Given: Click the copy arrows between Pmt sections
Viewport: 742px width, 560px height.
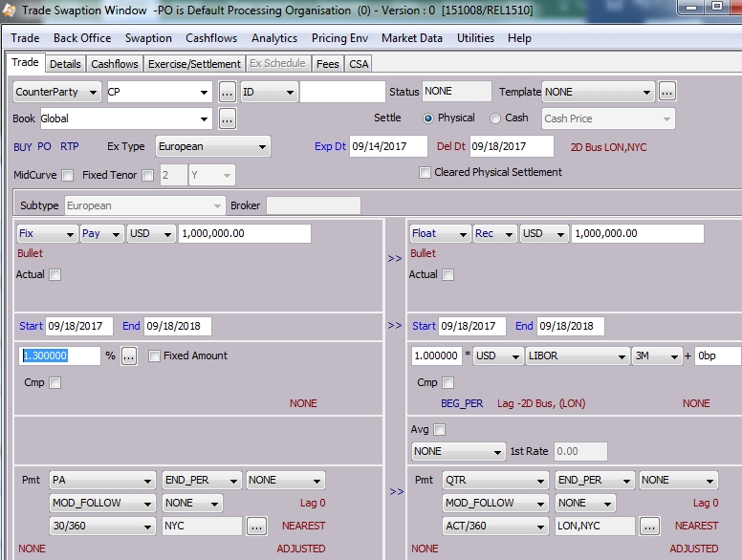Looking at the screenshot, I should pyautogui.click(x=397, y=492).
